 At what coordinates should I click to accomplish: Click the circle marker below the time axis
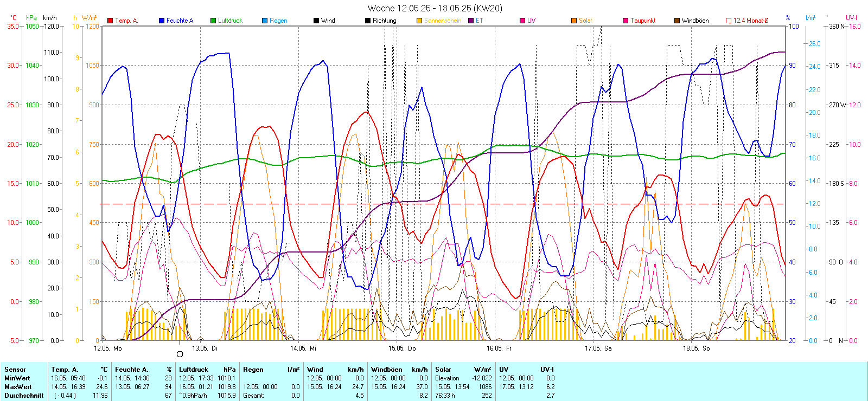click(180, 354)
